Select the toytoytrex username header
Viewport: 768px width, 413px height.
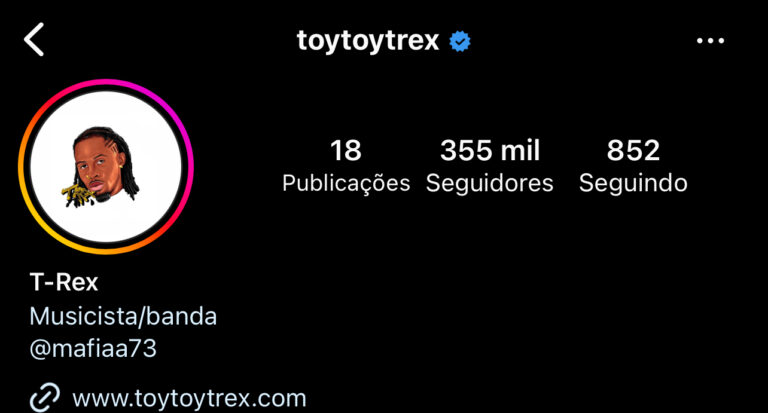click(368, 41)
